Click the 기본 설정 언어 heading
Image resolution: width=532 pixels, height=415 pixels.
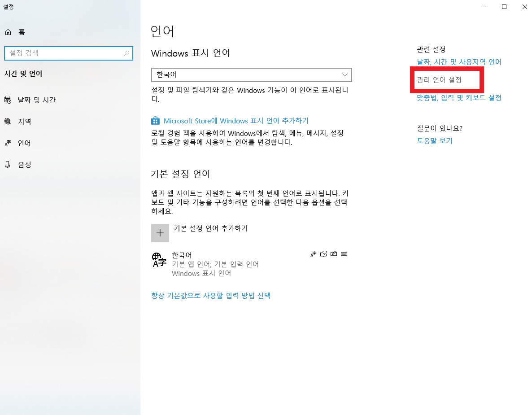[x=180, y=174]
